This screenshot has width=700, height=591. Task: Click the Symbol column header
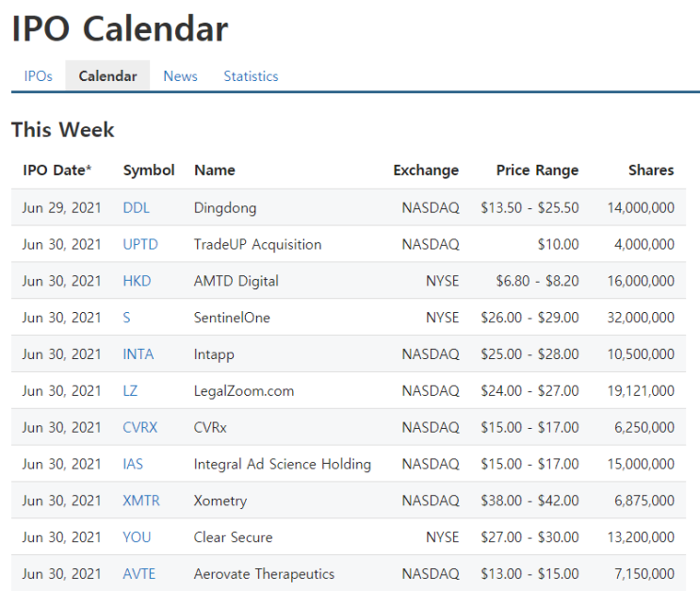click(x=149, y=171)
